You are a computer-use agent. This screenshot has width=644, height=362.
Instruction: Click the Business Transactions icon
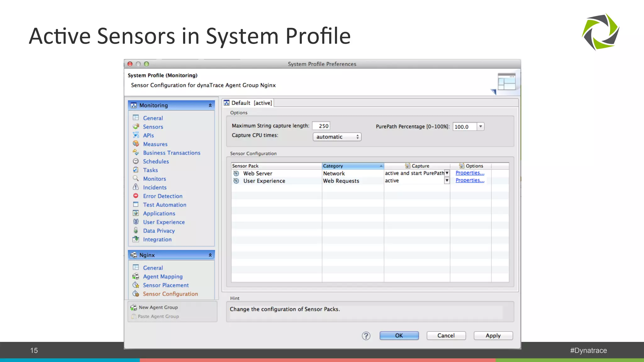pos(136,152)
